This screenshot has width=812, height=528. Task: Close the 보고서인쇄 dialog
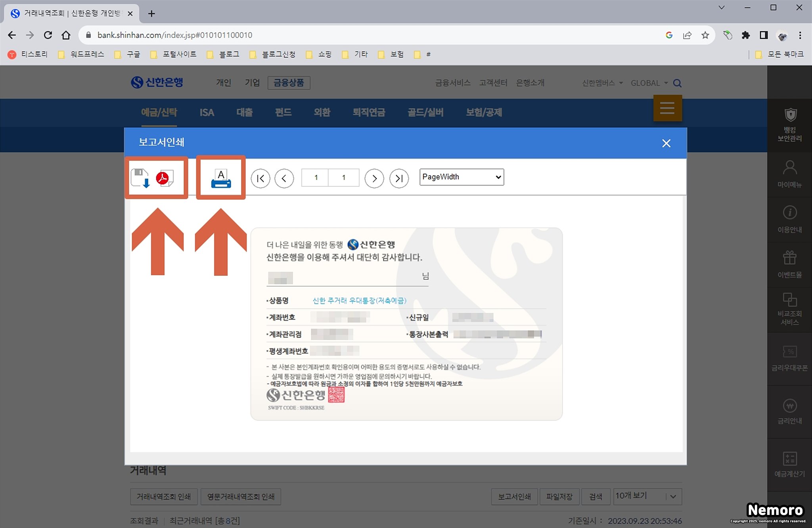click(666, 143)
